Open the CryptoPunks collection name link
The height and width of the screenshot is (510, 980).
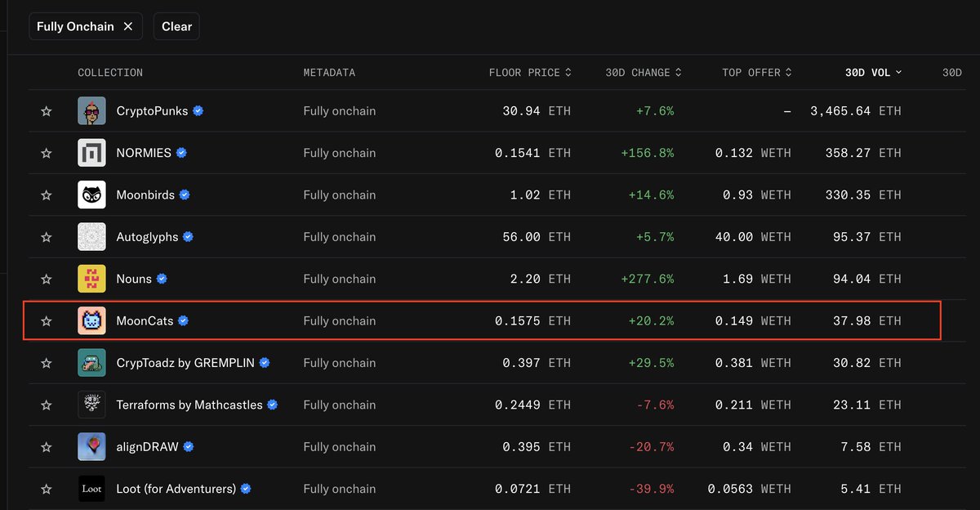tap(152, 111)
